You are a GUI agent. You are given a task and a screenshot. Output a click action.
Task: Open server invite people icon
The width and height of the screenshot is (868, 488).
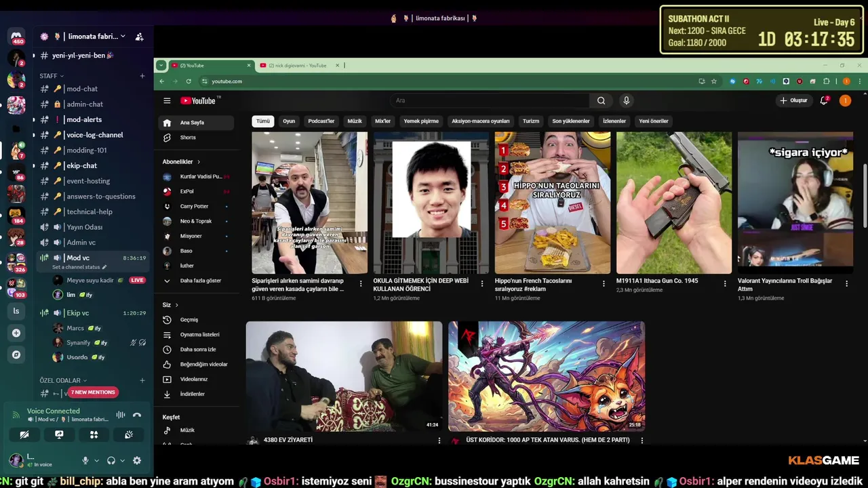coord(139,37)
